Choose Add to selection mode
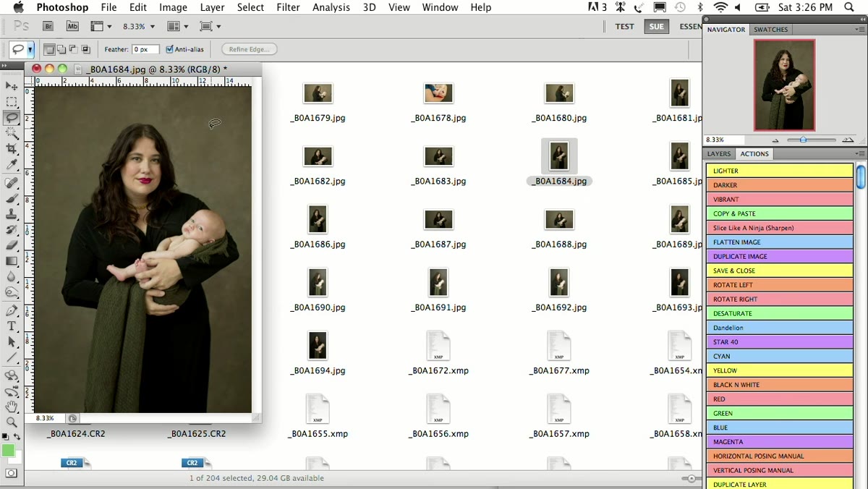The height and width of the screenshot is (489, 868). (x=61, y=49)
